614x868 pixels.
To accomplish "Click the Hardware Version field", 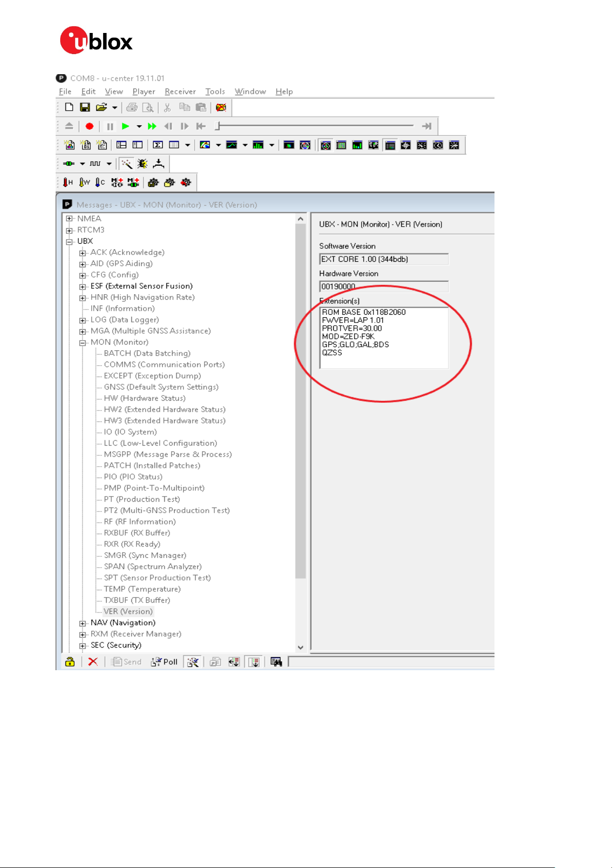I will (384, 286).
